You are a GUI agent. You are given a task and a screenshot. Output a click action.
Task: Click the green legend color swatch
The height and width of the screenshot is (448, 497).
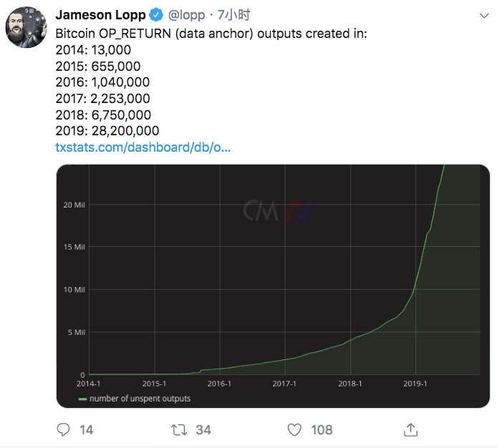click(x=82, y=399)
